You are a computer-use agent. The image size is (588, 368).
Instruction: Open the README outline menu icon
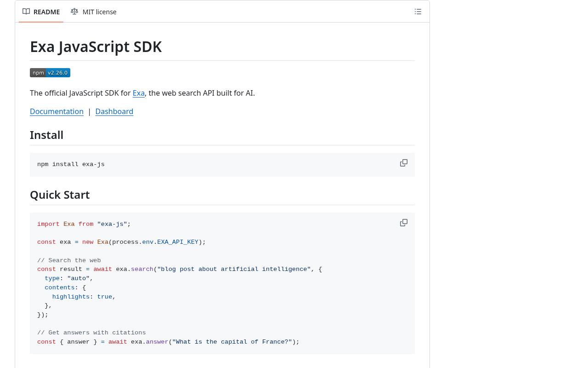[418, 11]
